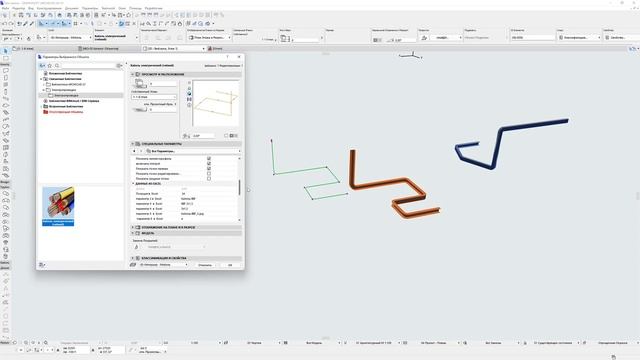The height and width of the screenshot is (360, 640).
Task: Click the 'Классификация...' button in info box
Action: click(580, 38)
